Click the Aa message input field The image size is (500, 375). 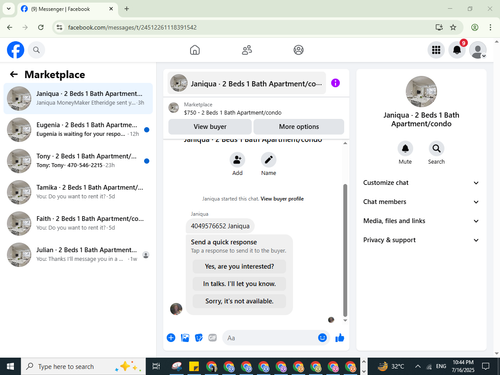270,338
